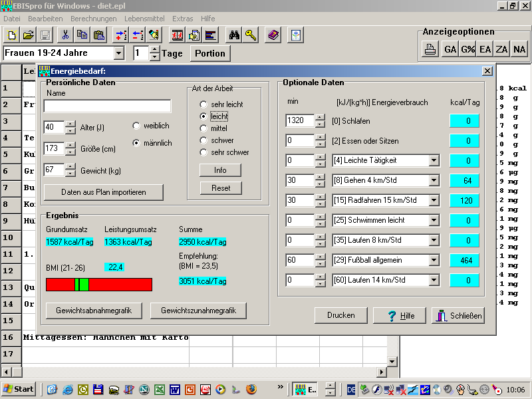Open the 'Fußball allgemein' activity dropdown
The width and height of the screenshot is (532, 399).
[434, 260]
